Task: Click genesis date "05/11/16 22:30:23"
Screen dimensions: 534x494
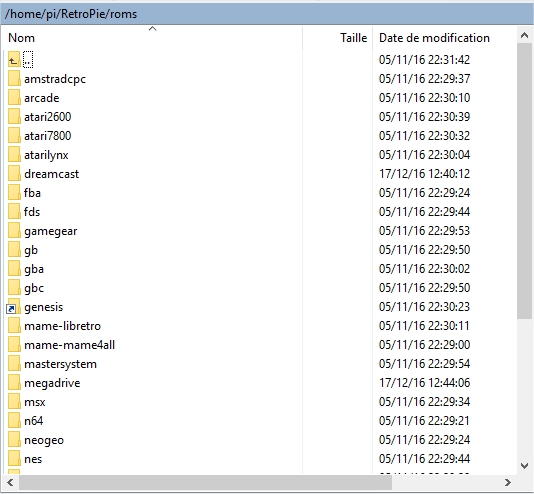Action: [424, 307]
